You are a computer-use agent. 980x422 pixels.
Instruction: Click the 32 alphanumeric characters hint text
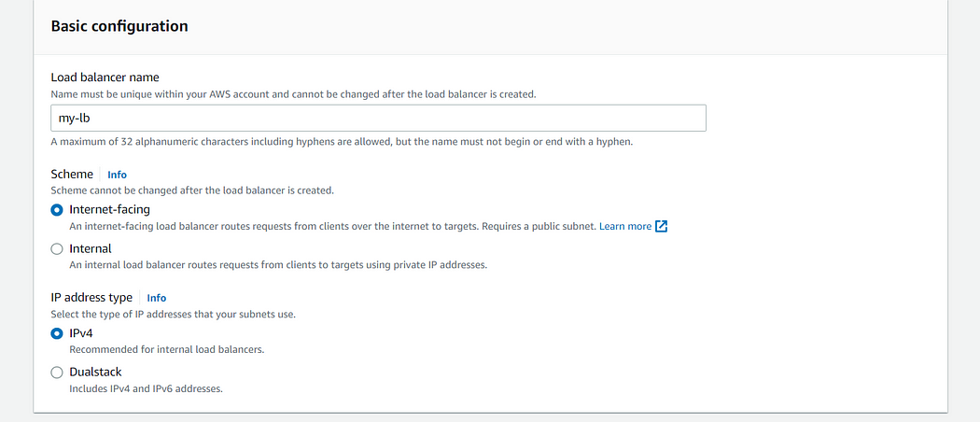342,141
